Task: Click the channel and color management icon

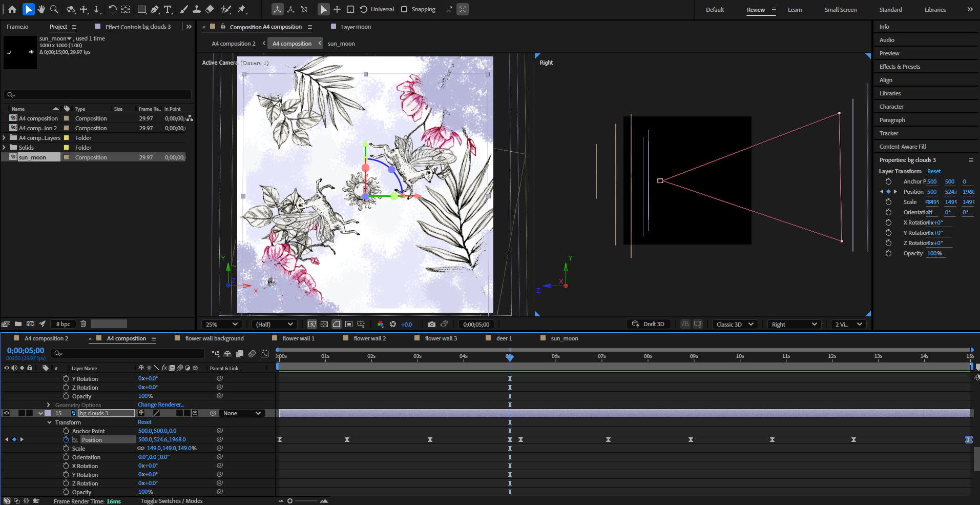Action: [380, 324]
